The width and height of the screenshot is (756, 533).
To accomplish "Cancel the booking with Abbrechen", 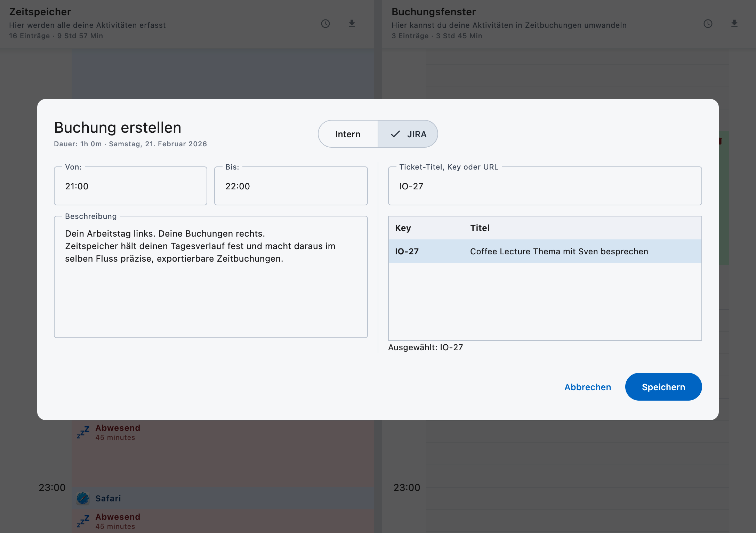I will click(x=587, y=387).
